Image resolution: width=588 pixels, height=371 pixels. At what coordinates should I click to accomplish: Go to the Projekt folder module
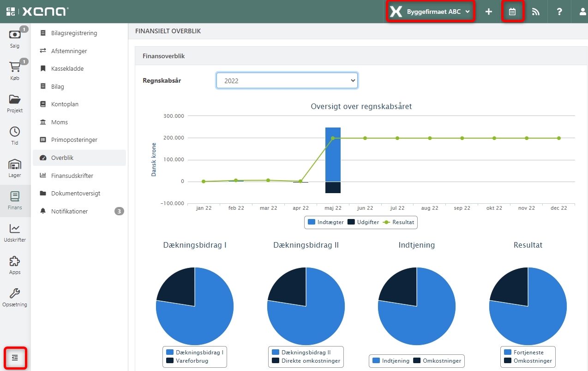pos(15,103)
